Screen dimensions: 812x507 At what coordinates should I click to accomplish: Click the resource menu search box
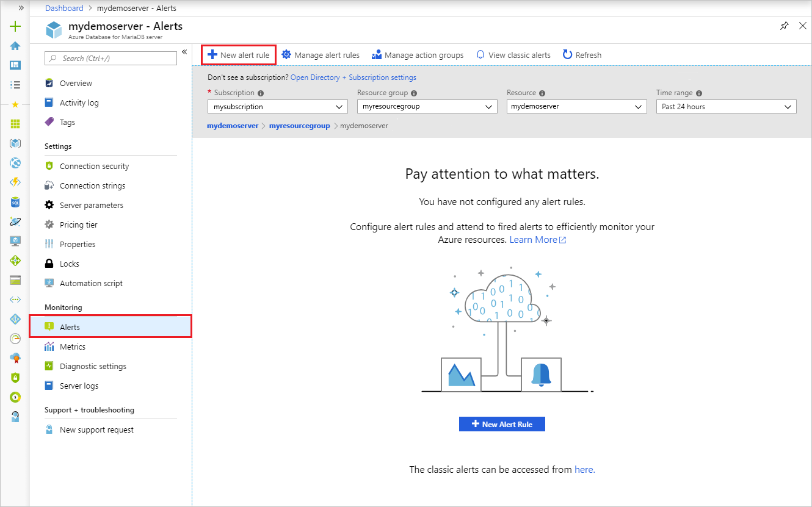(x=111, y=59)
